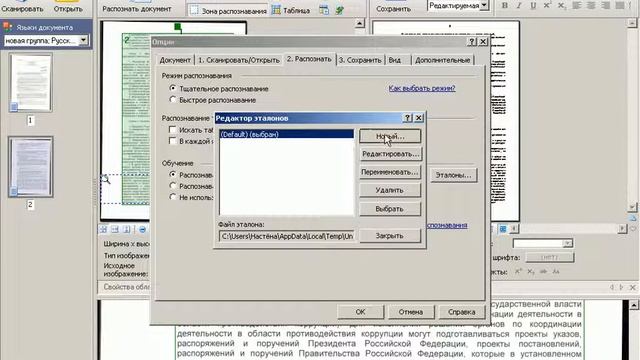Click help question mark in Редактор эталонов

(407, 118)
